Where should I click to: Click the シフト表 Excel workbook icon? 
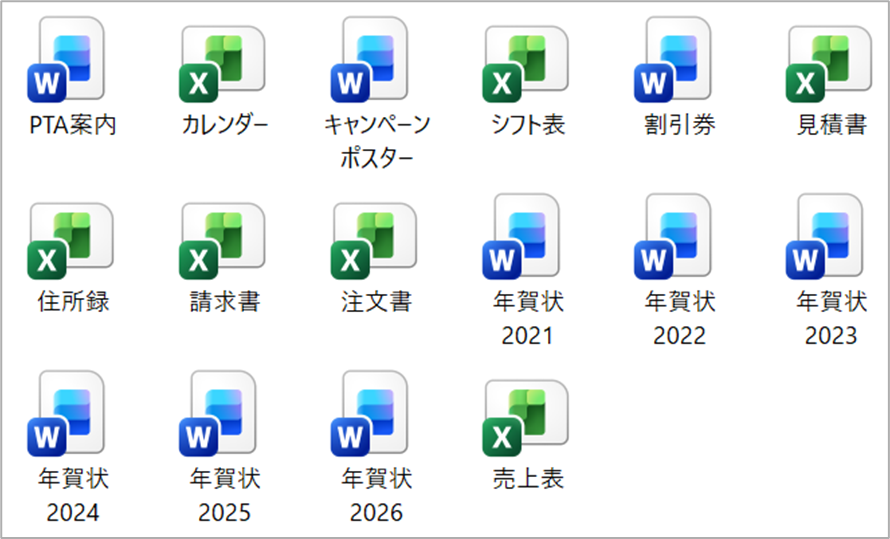tap(527, 64)
